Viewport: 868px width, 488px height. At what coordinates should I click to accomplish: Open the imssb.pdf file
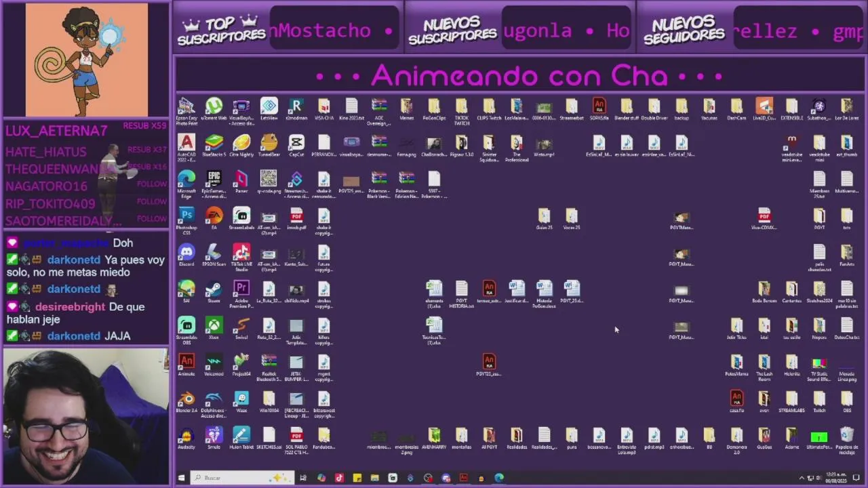pyautogui.click(x=296, y=220)
